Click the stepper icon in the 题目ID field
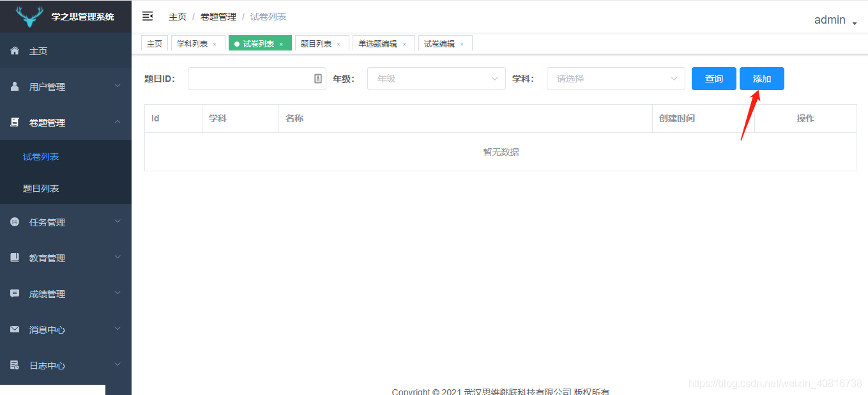This screenshot has width=868, height=395. tap(319, 78)
